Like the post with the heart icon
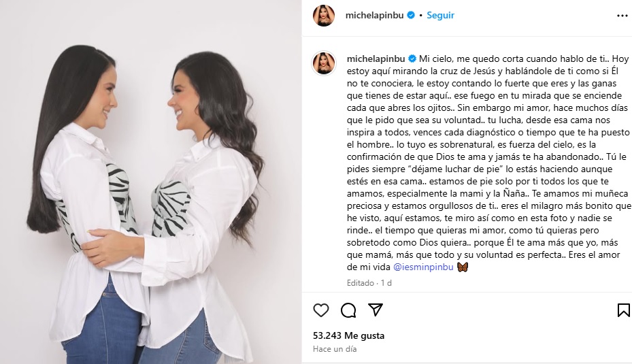The width and height of the screenshot is (632, 364). click(321, 310)
